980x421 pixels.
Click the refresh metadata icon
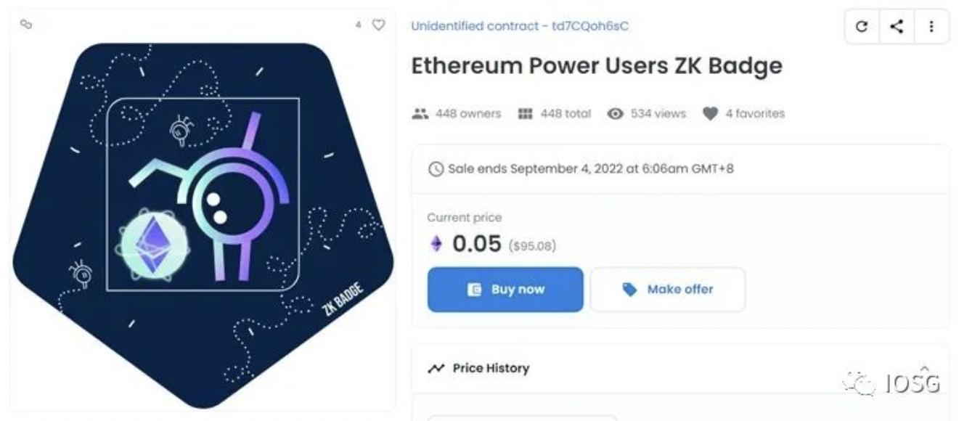(x=862, y=27)
